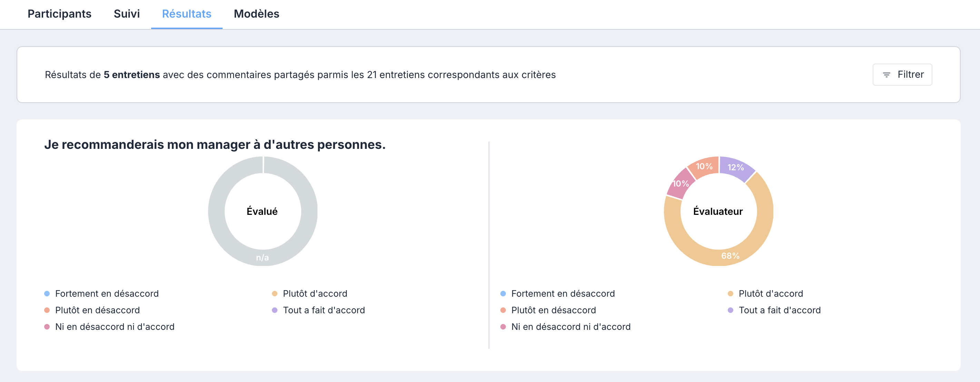Switch to the Suivi tab
980x382 pixels.
127,14
